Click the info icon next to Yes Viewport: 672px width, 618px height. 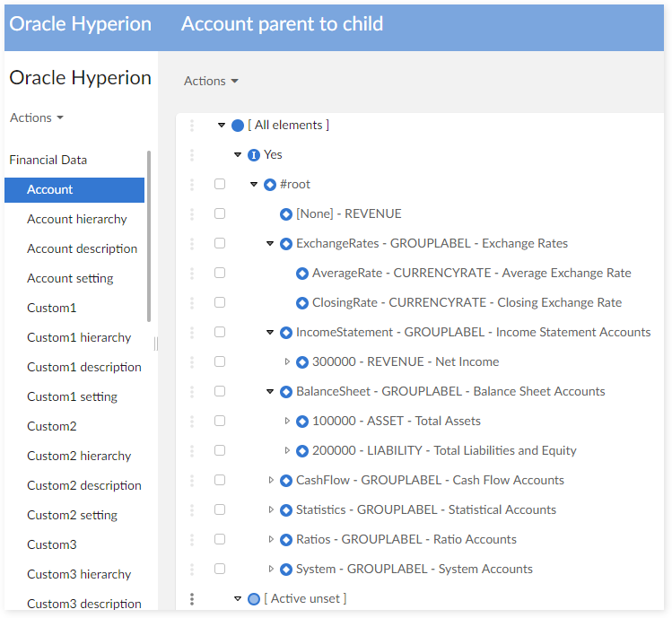tap(254, 155)
